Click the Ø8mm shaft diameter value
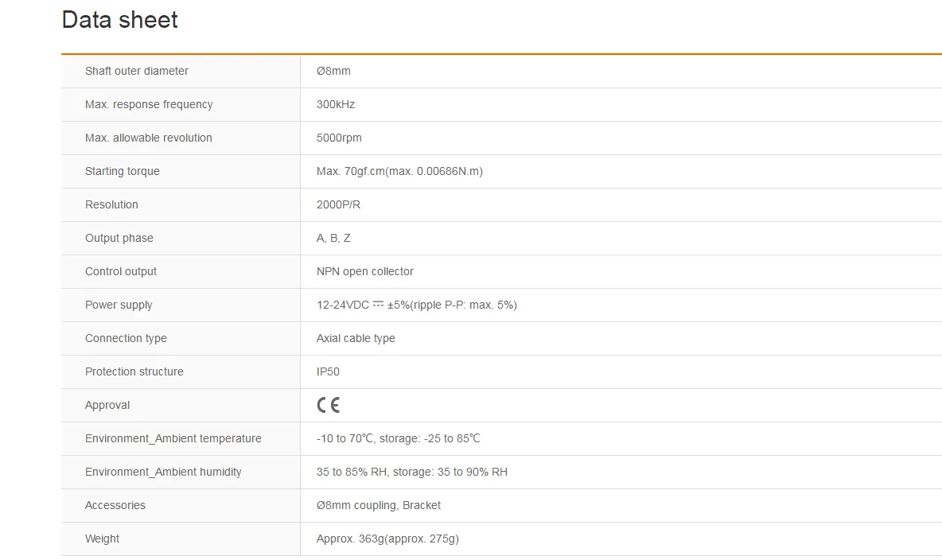Image resolution: width=942 pixels, height=560 pixels. 333,71
